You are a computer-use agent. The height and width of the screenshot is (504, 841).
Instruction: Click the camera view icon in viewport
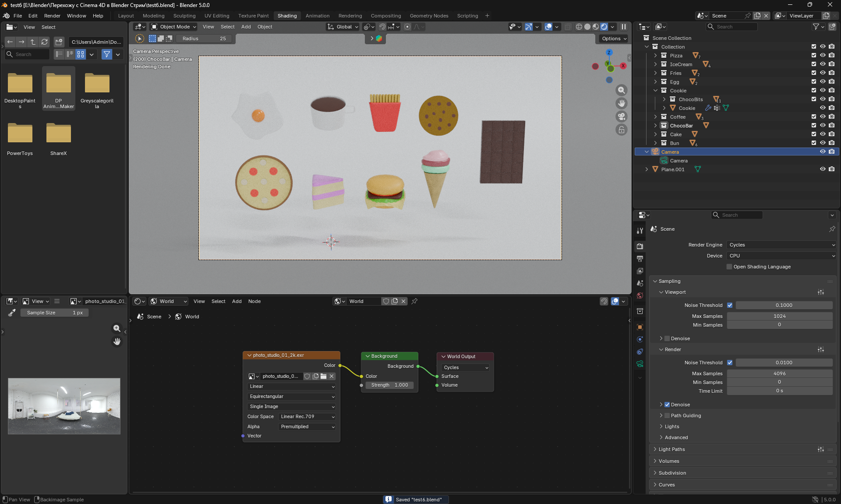(621, 116)
